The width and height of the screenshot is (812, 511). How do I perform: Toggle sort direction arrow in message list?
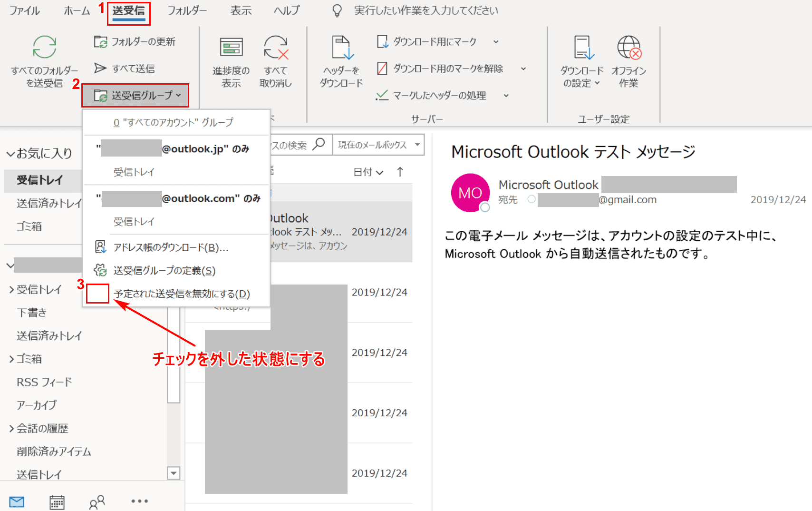tap(400, 172)
